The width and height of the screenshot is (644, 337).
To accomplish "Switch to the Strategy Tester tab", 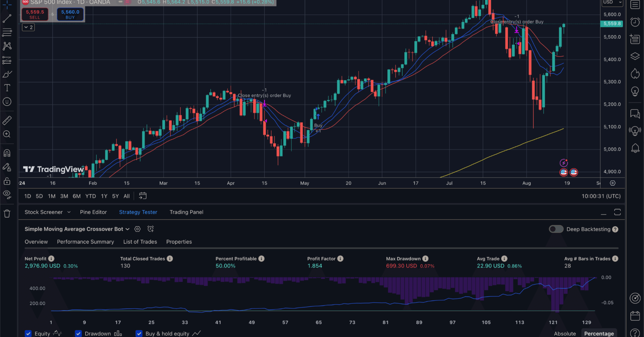I will 138,212.
